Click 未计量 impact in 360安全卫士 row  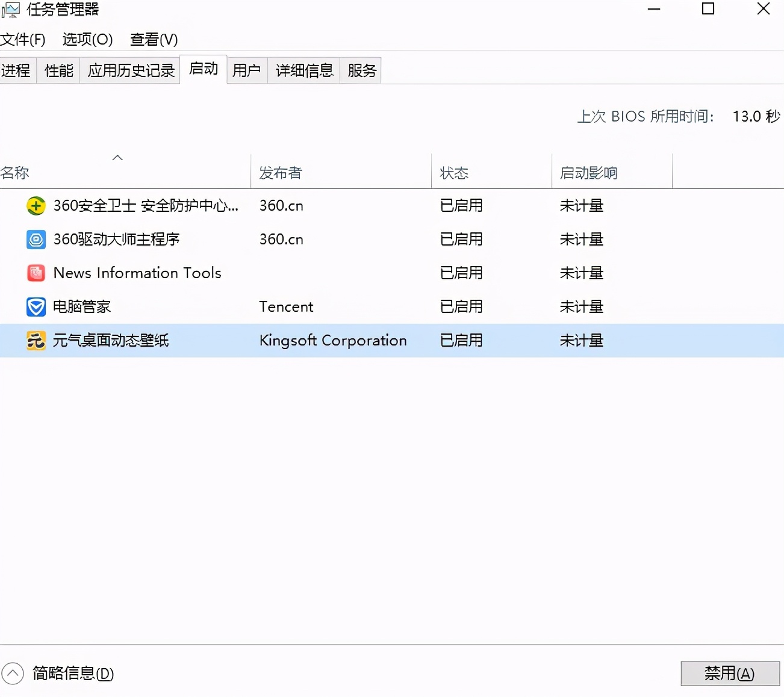tap(582, 206)
